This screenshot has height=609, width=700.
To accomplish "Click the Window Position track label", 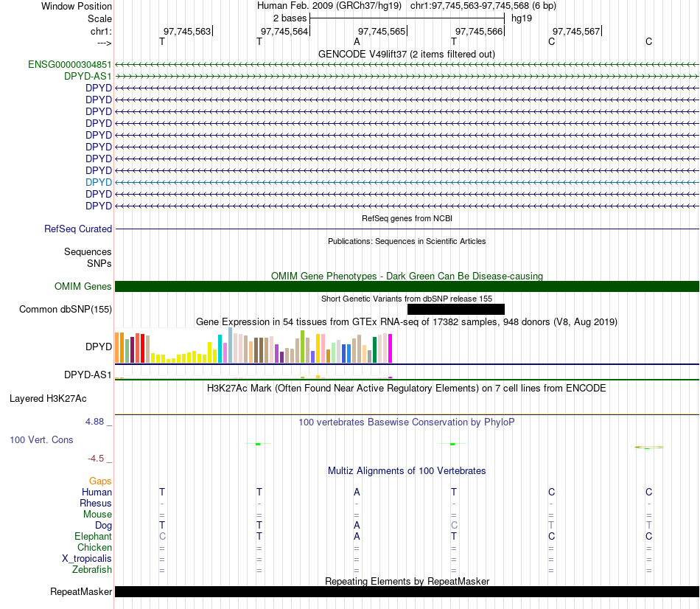I will coord(77,6).
